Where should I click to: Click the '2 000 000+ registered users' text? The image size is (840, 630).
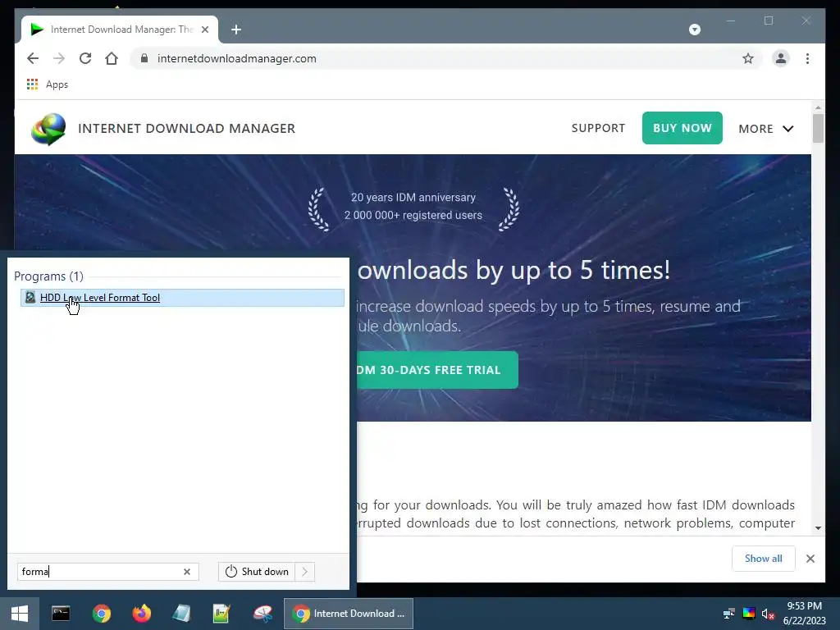tap(413, 216)
